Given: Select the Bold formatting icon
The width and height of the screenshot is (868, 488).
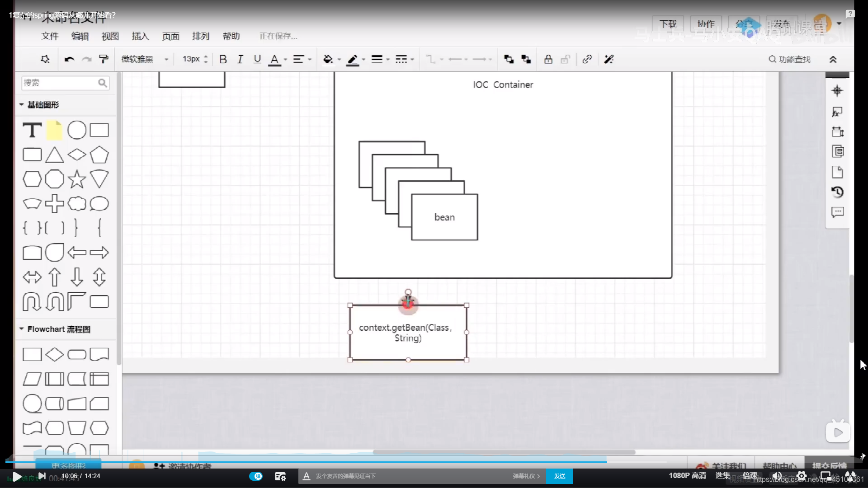Looking at the screenshot, I should (222, 58).
